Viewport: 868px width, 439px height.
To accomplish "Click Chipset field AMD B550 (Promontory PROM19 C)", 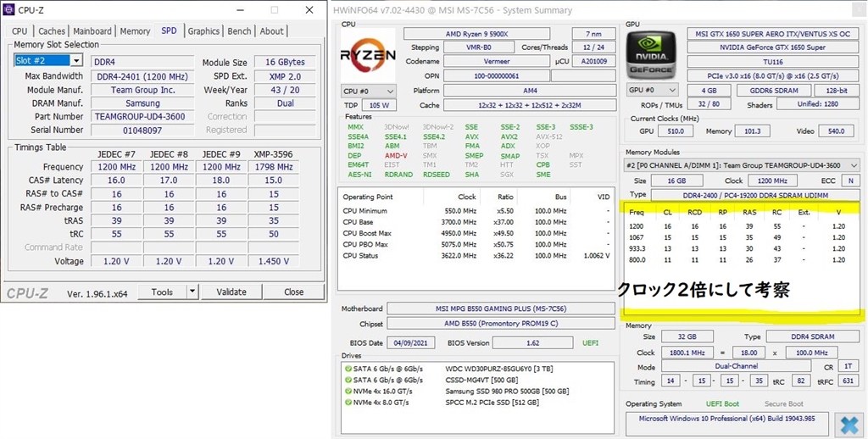I will [500, 323].
